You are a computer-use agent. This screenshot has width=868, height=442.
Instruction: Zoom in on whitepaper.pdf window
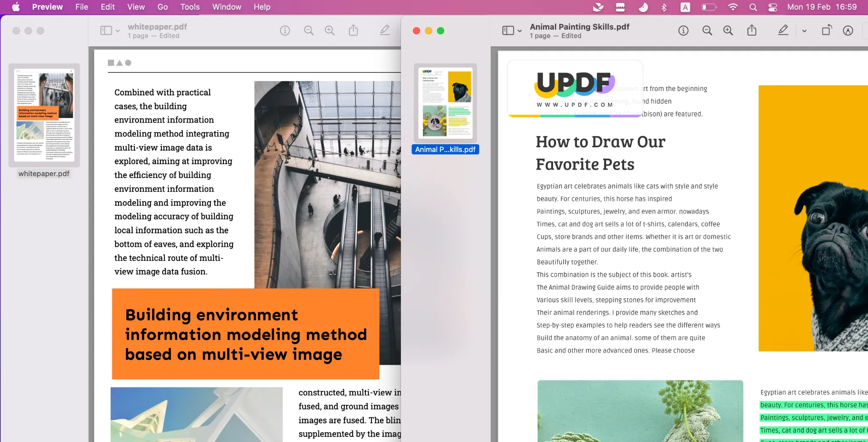pyautogui.click(x=329, y=31)
